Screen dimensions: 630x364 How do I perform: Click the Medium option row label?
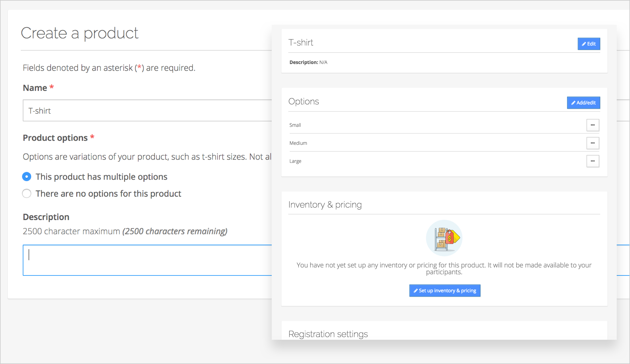[x=298, y=143]
